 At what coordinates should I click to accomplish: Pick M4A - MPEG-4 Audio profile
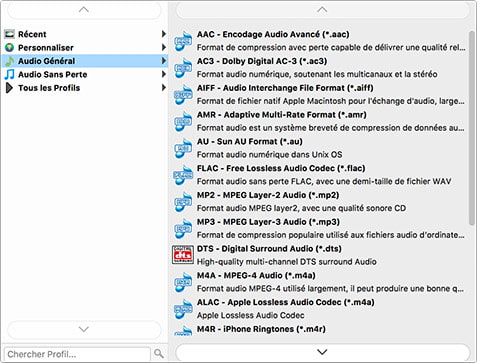tap(320, 282)
